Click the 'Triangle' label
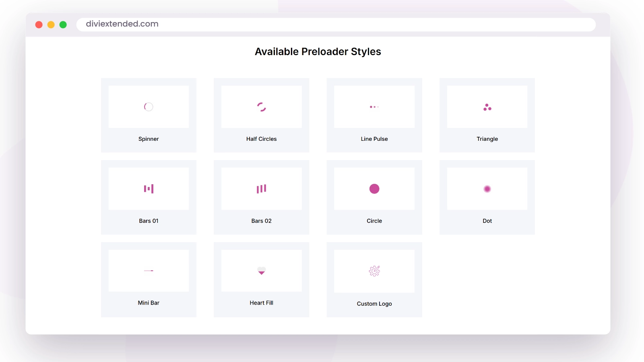 pyautogui.click(x=487, y=139)
